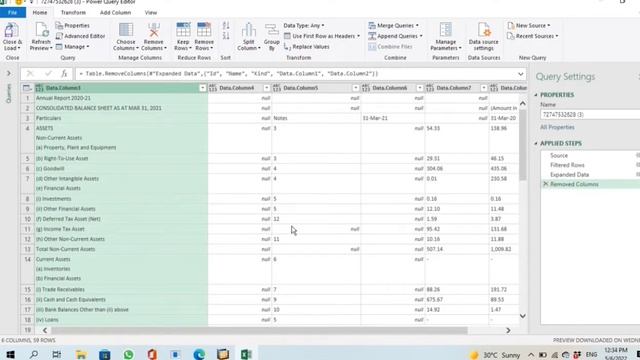Click Merge Queries
The width and height of the screenshot is (640, 360).
[x=393, y=25]
